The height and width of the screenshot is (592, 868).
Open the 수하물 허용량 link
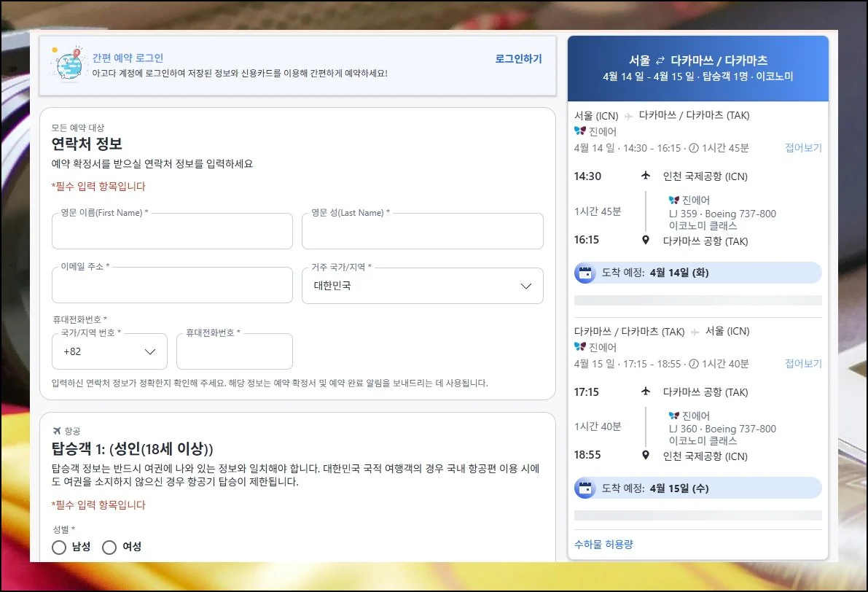(x=603, y=544)
